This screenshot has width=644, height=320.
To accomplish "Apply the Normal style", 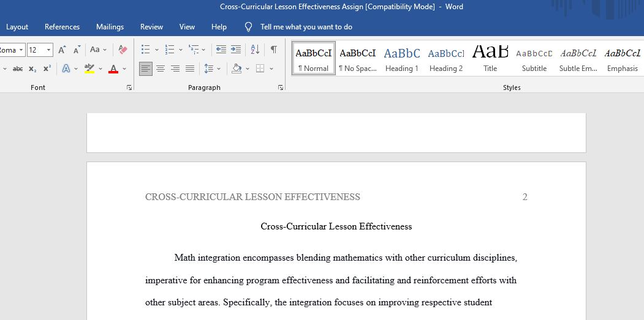I will (313, 58).
